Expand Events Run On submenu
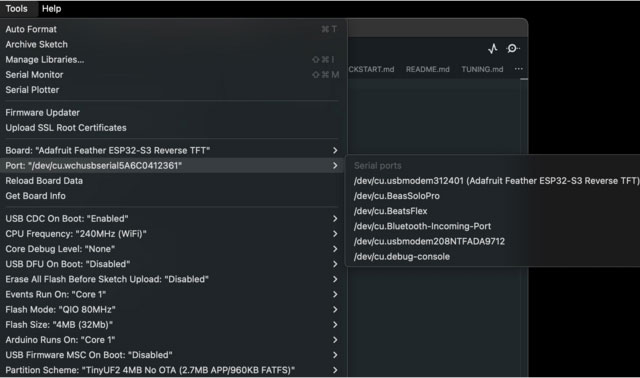 [335, 294]
